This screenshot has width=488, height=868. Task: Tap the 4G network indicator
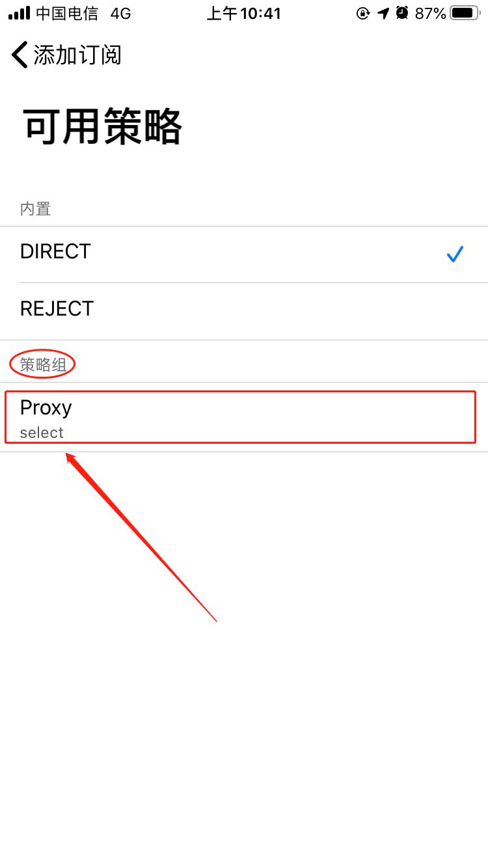click(121, 13)
